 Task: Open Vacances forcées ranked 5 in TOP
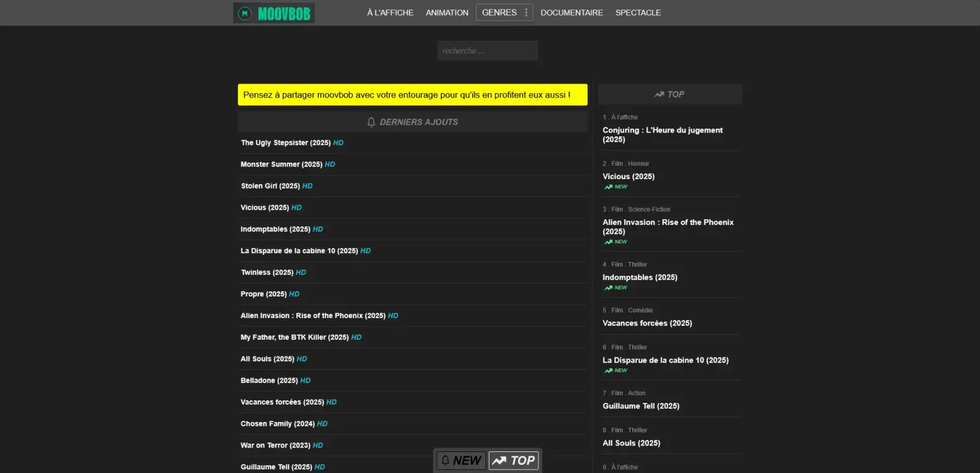click(647, 323)
